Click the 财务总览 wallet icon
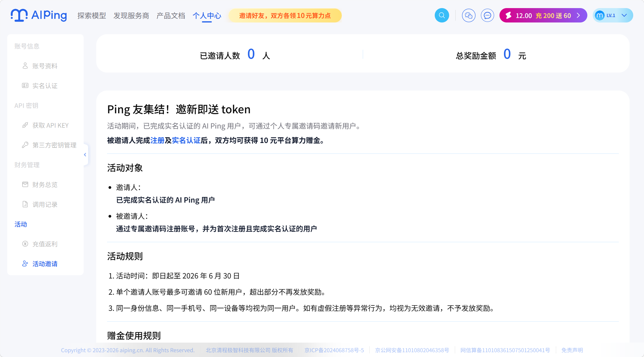The height and width of the screenshot is (357, 644). tap(25, 184)
